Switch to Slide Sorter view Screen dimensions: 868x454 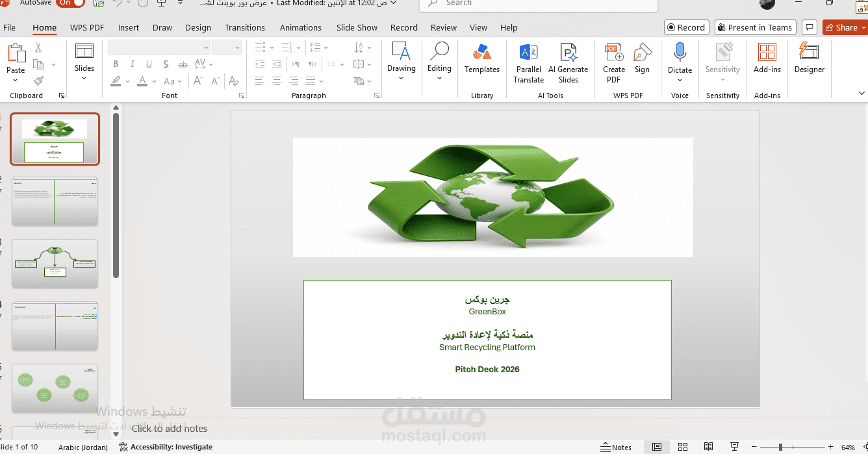point(683,447)
